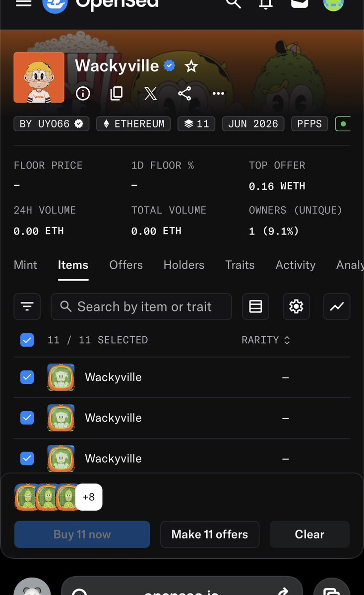This screenshot has width=364, height=595.
Task: Switch to the Holders tab
Action: (x=184, y=265)
